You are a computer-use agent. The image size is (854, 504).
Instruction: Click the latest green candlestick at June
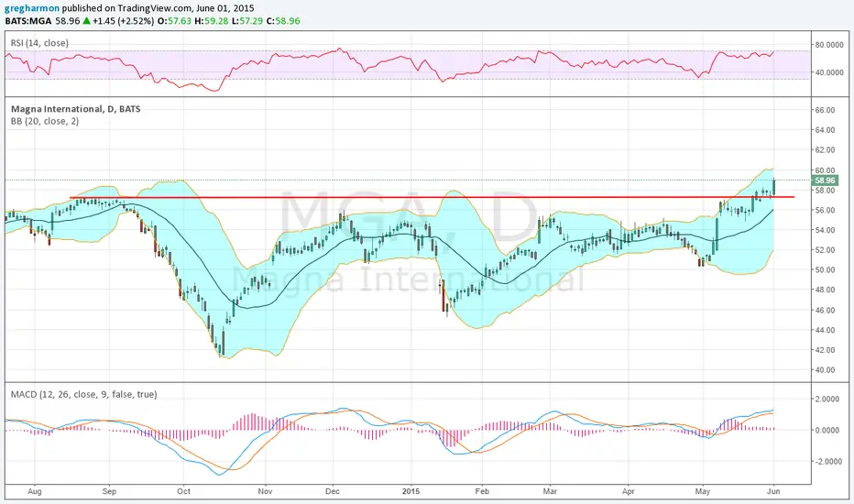[774, 186]
